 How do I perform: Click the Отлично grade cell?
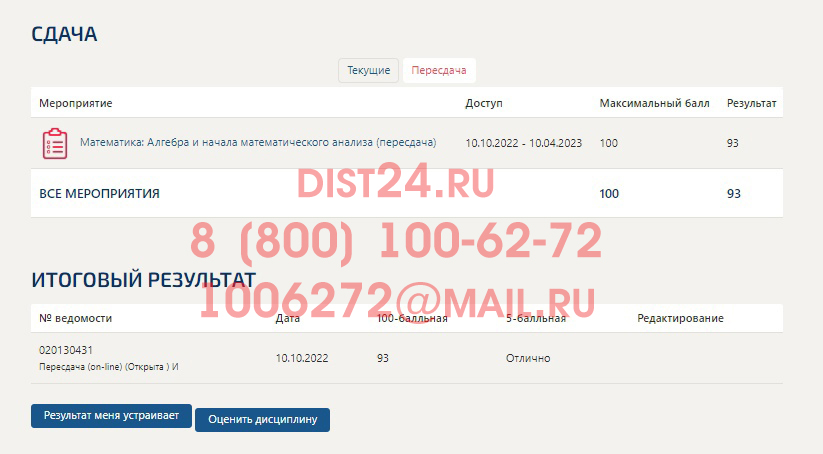coord(528,358)
